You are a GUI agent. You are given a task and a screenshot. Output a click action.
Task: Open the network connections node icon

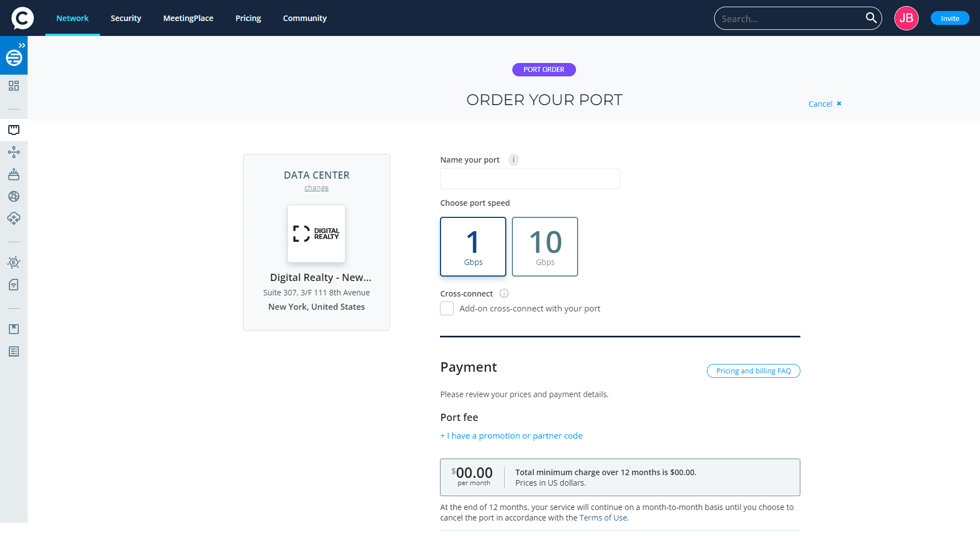14,152
